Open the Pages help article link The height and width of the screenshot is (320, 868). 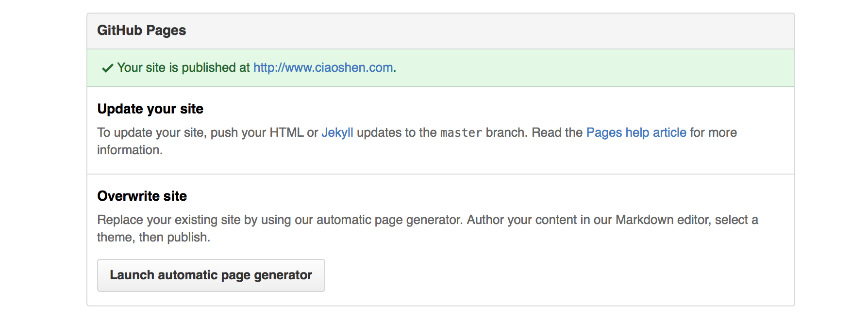coord(636,133)
